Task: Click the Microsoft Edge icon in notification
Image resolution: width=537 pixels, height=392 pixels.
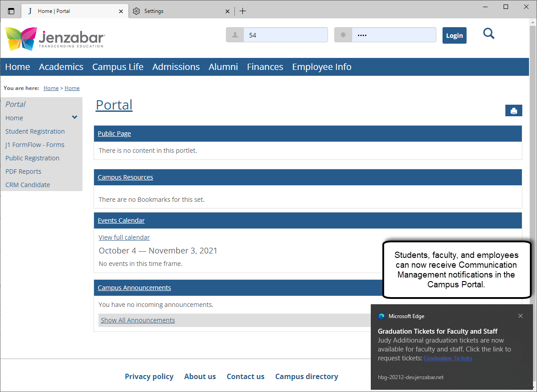Action: (381, 316)
